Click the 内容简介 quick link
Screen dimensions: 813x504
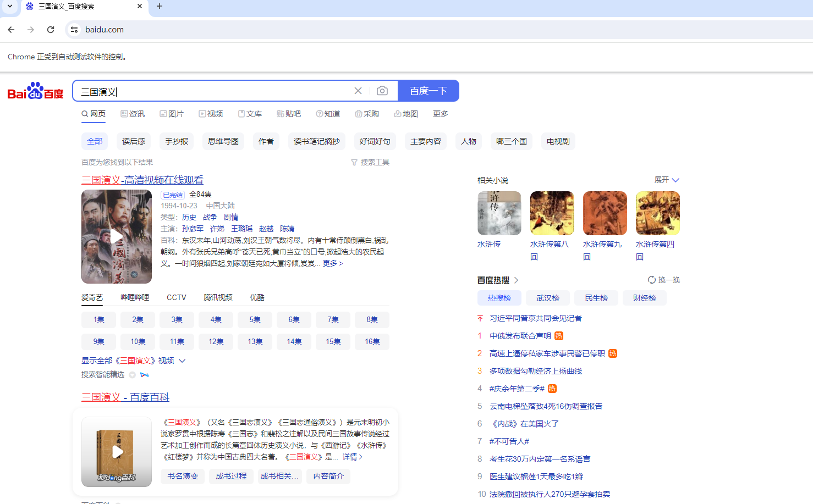328,476
